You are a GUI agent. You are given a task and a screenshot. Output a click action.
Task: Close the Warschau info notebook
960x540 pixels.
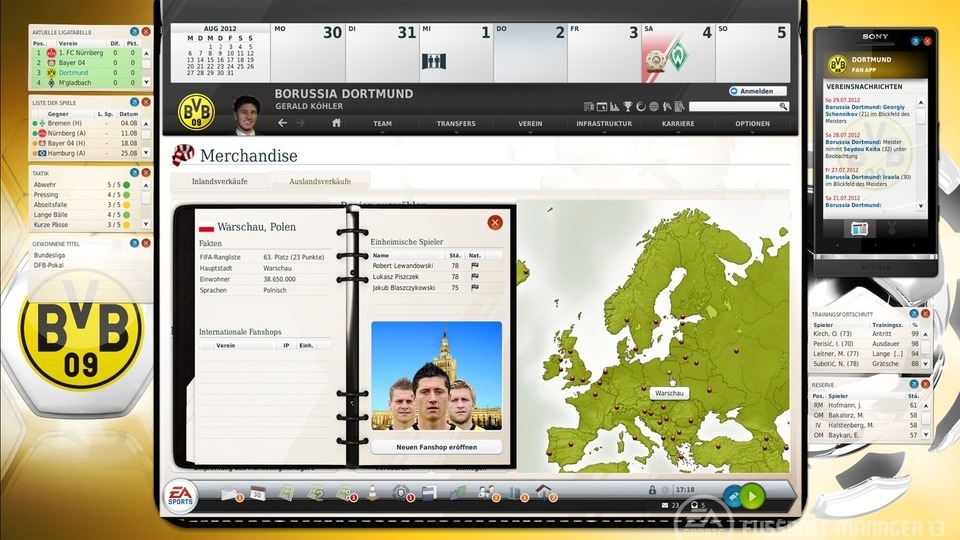[495, 222]
